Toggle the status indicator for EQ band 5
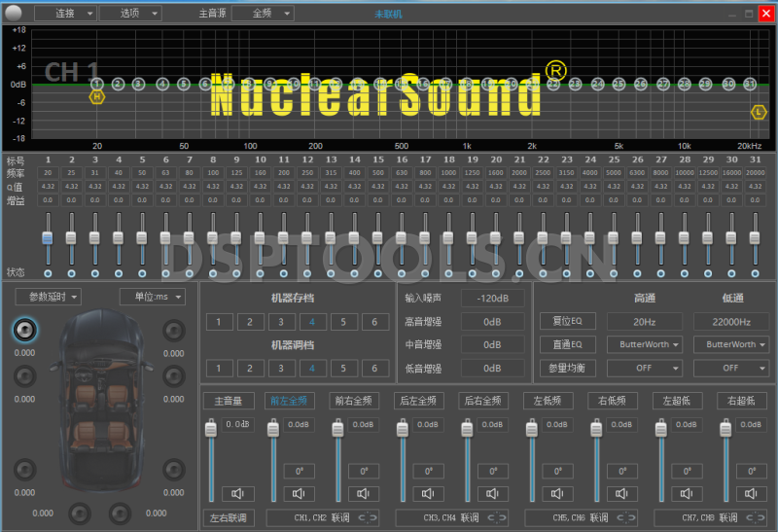Image resolution: width=778 pixels, height=532 pixels. click(x=142, y=273)
